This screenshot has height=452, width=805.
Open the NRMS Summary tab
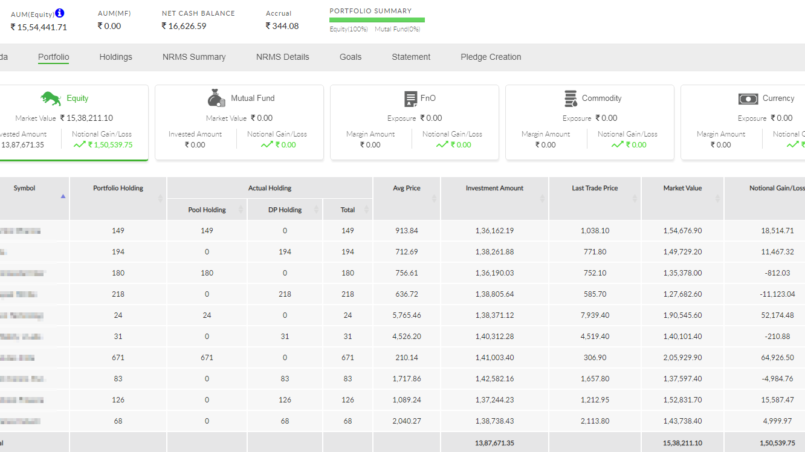click(x=194, y=57)
